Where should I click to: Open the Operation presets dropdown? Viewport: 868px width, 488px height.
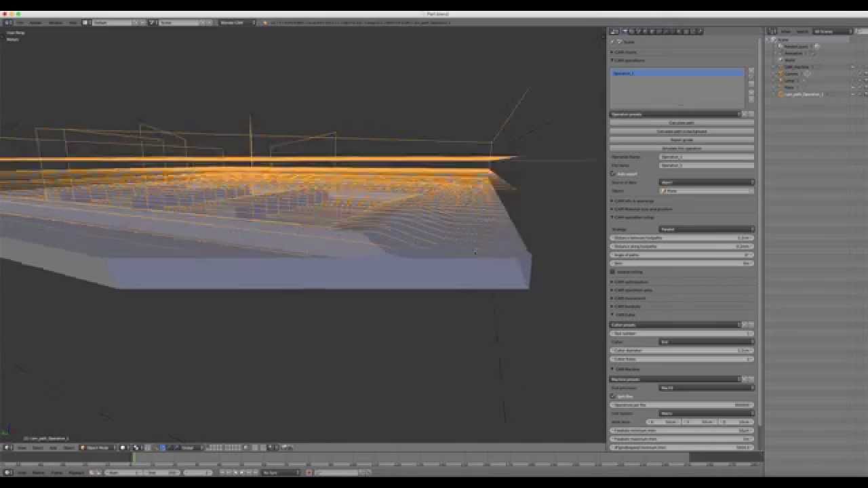coord(675,114)
